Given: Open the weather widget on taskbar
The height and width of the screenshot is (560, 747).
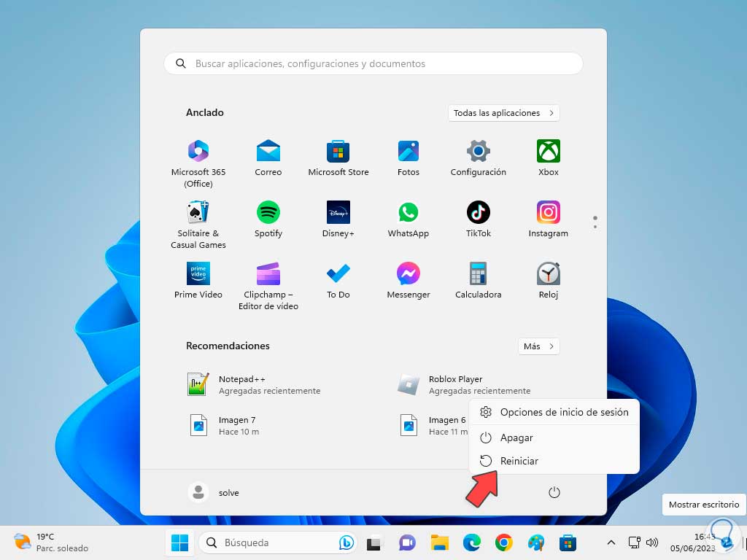Looking at the screenshot, I should tap(51, 542).
